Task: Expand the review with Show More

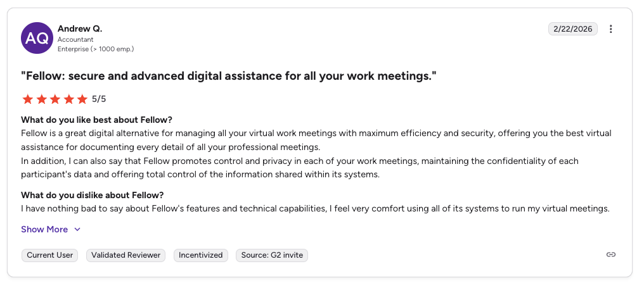Action: (x=44, y=229)
